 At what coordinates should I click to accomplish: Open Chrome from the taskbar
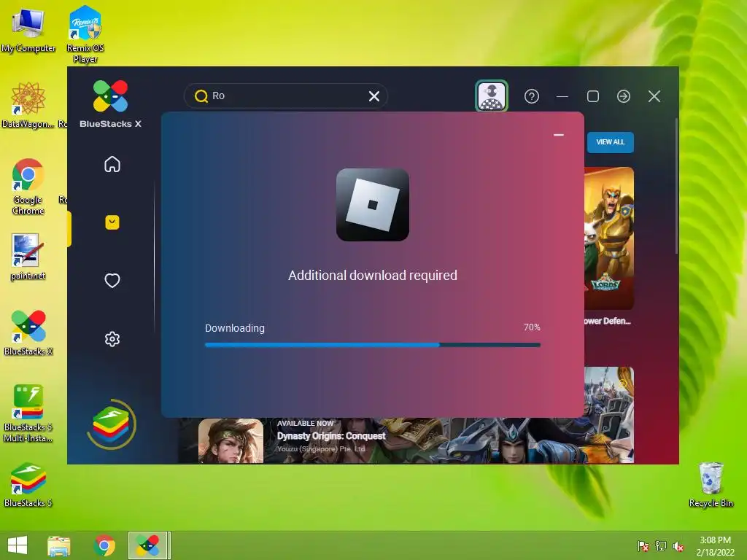[x=104, y=545]
